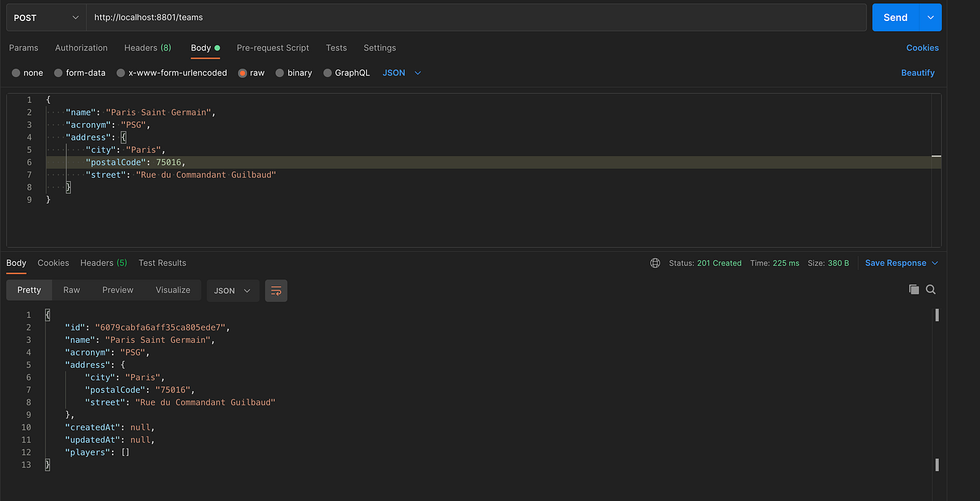
Task: Select the raw body type
Action: [251, 73]
